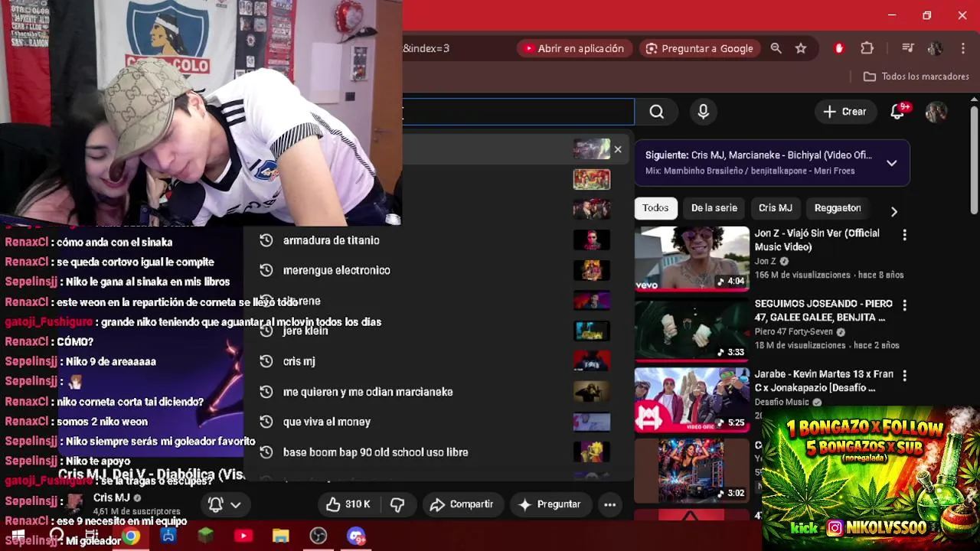Click 'Piero 47 Forty-Seven' channel name

pyautogui.click(x=794, y=332)
